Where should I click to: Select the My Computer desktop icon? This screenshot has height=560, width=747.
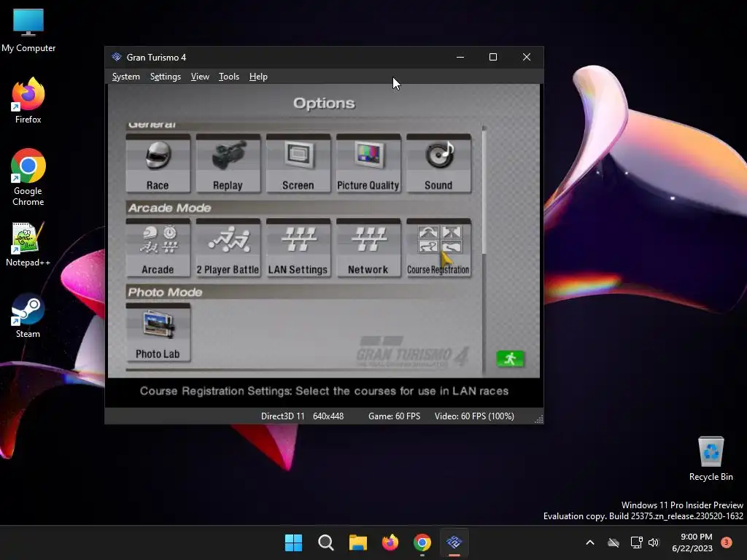point(28,30)
